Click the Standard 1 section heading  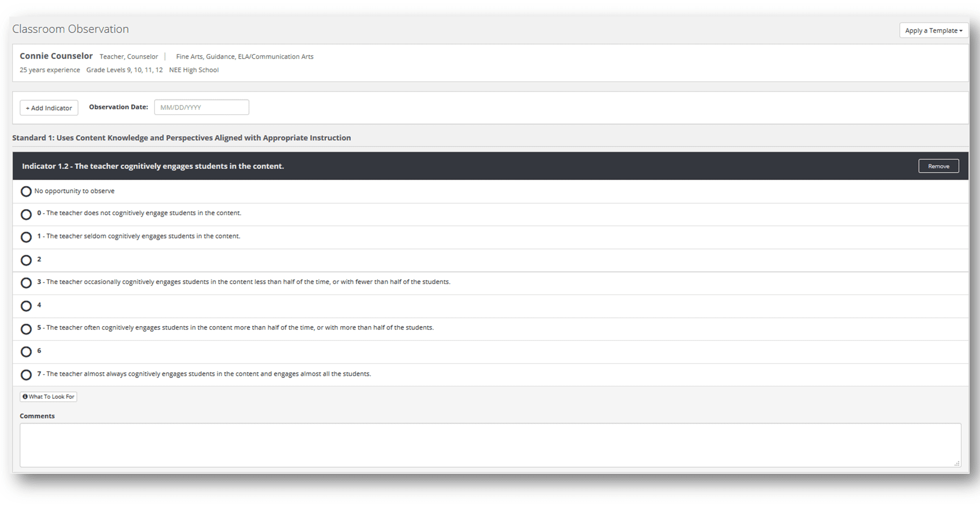click(181, 138)
